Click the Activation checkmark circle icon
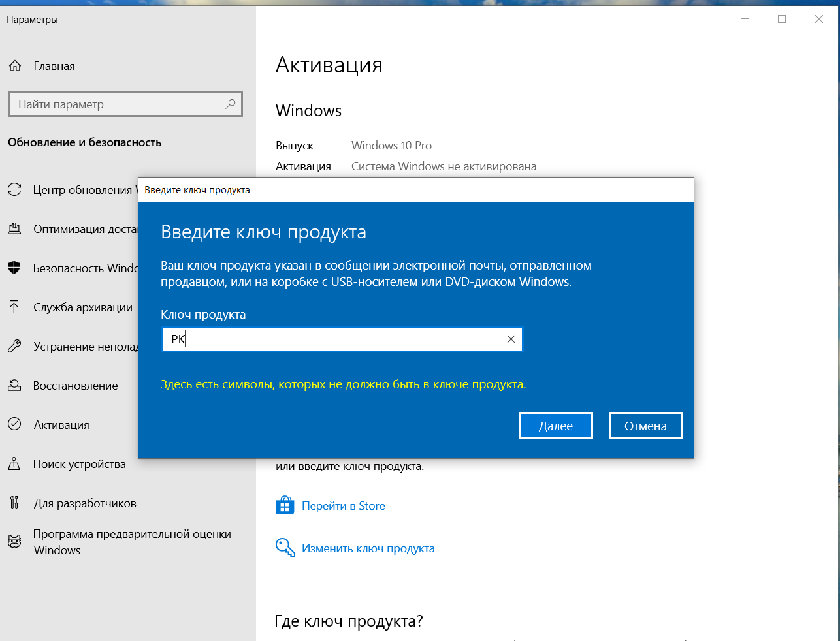The height and width of the screenshot is (641, 840). coord(14,424)
